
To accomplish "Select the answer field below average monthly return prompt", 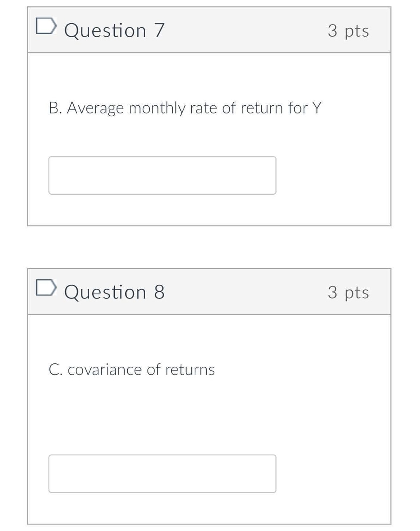I will pos(162,175).
